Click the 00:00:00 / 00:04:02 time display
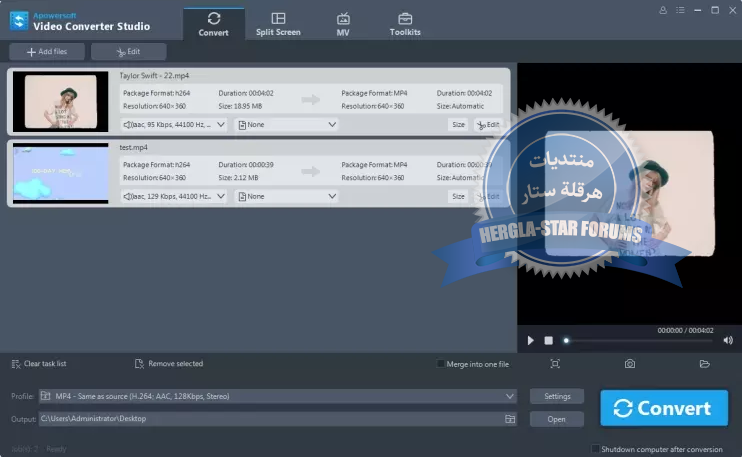Image resolution: width=742 pixels, height=457 pixels. 685,330
